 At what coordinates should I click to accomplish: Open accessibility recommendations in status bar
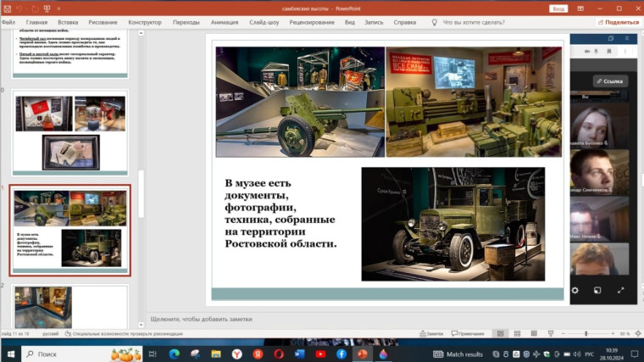pos(124,334)
